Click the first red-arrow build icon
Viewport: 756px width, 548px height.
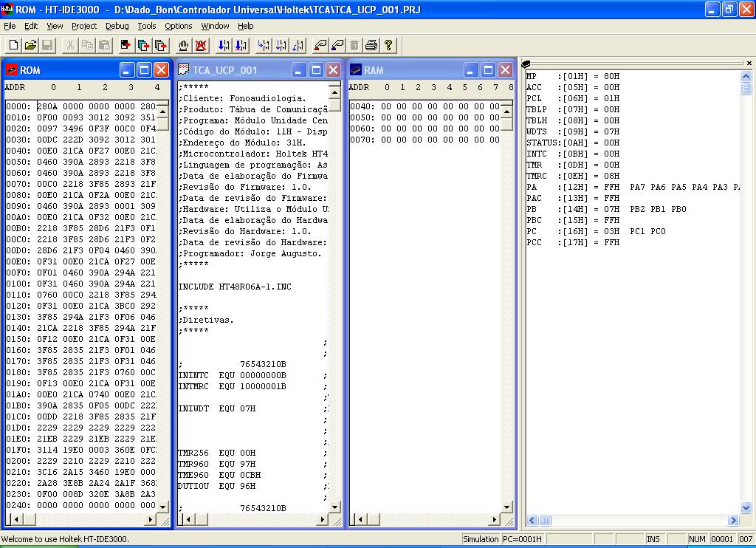tap(126, 45)
